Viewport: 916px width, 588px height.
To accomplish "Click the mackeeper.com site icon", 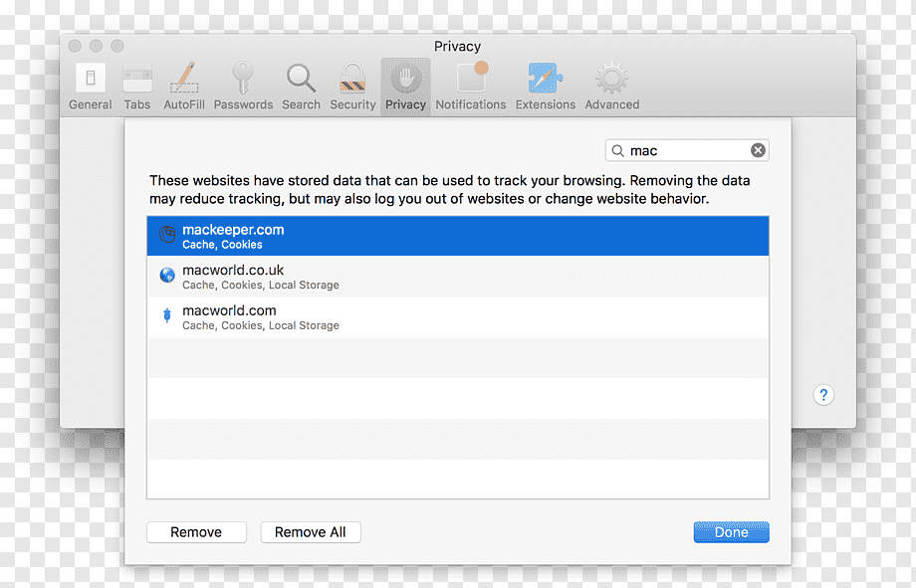I will 167,234.
